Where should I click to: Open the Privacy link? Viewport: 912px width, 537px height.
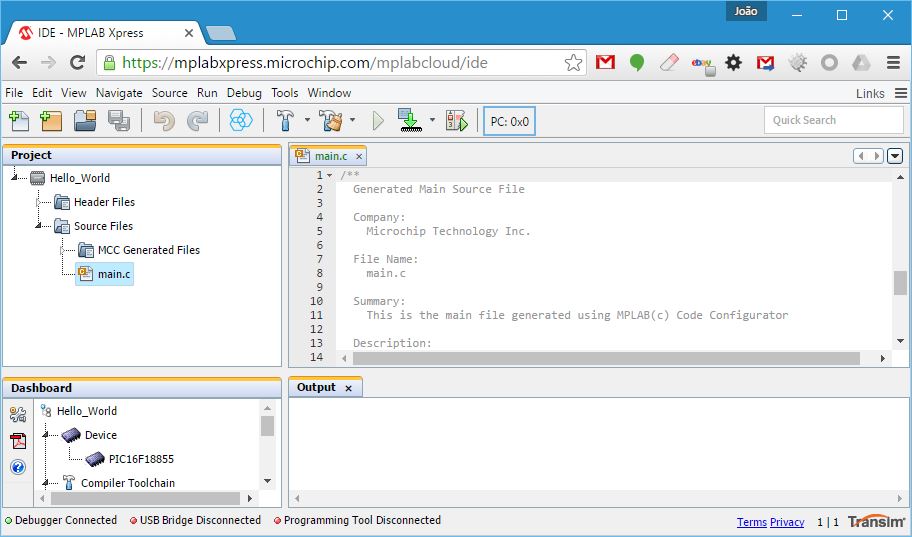point(787,522)
